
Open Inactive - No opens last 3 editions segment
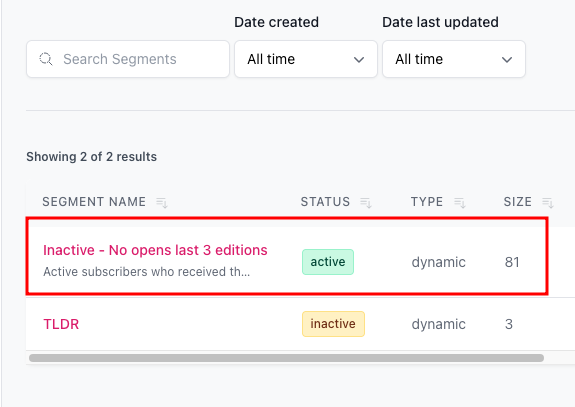click(155, 250)
